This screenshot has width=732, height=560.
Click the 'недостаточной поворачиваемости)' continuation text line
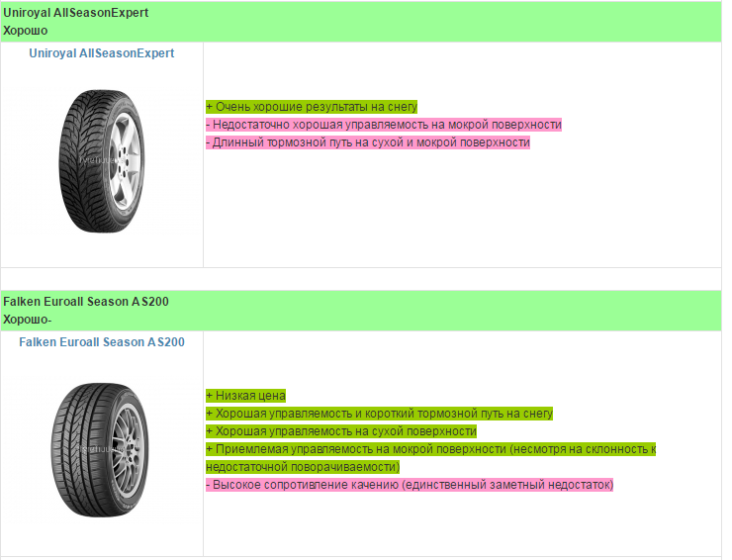tap(303, 467)
